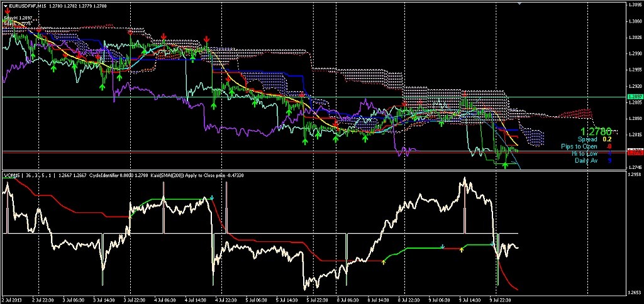Click the 1.2815 price scale value
The height and width of the screenshot is (304, 644).
point(635,134)
